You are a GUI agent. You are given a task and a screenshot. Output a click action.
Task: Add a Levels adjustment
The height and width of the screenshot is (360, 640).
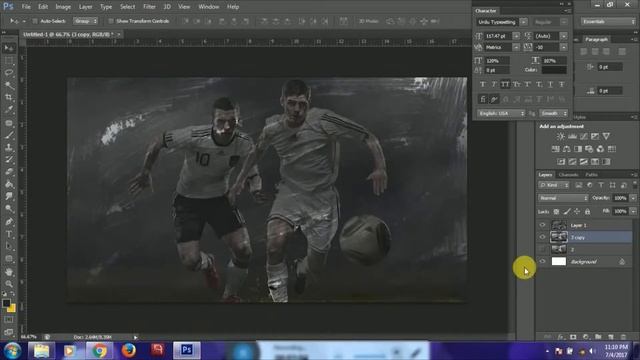click(x=572, y=136)
